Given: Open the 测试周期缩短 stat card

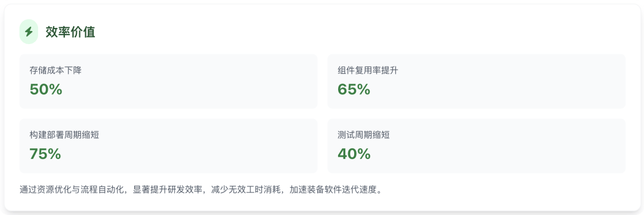Looking at the screenshot, I should click(x=476, y=146).
